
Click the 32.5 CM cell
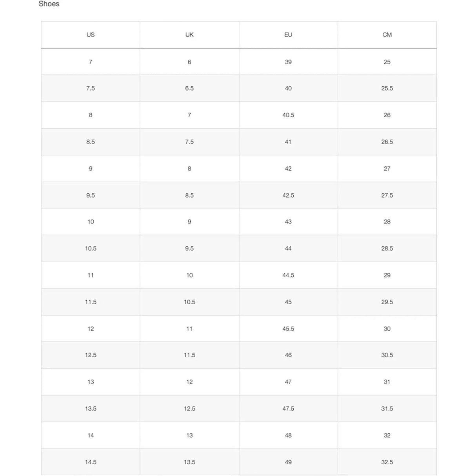pos(387,462)
